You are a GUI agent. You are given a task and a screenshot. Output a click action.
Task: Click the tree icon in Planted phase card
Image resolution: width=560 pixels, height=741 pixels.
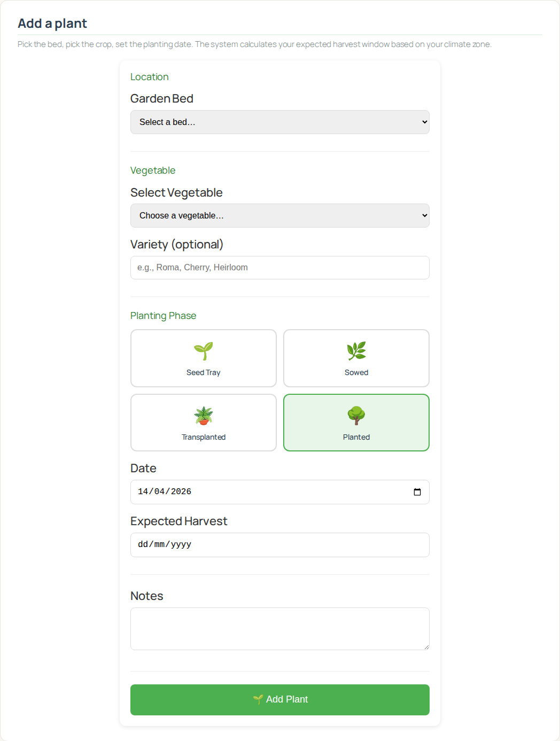[356, 415]
